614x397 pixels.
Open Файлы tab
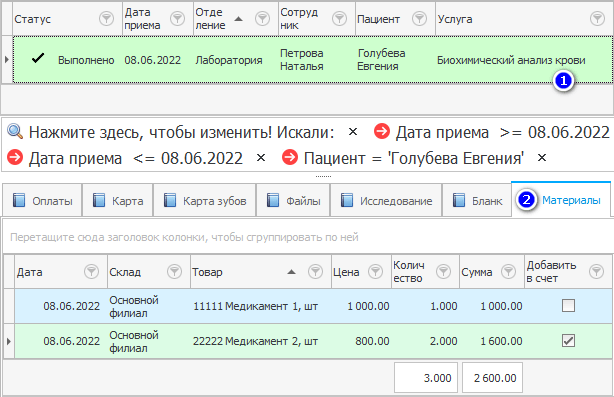(293, 200)
